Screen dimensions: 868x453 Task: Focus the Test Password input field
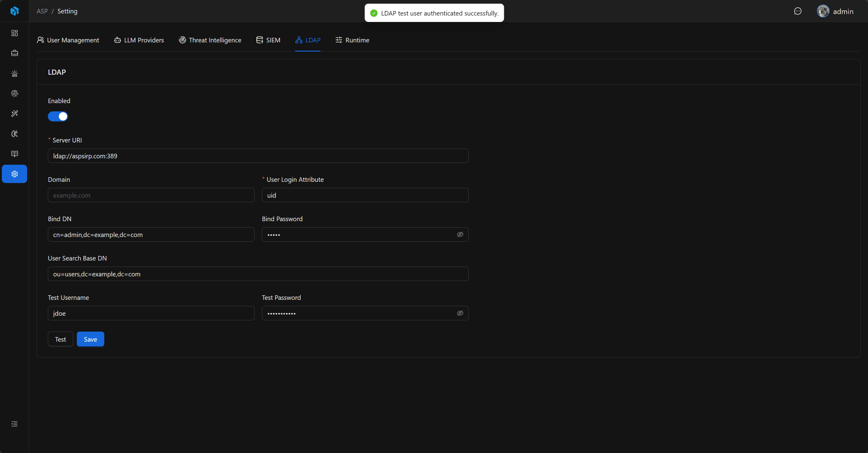tap(365, 313)
